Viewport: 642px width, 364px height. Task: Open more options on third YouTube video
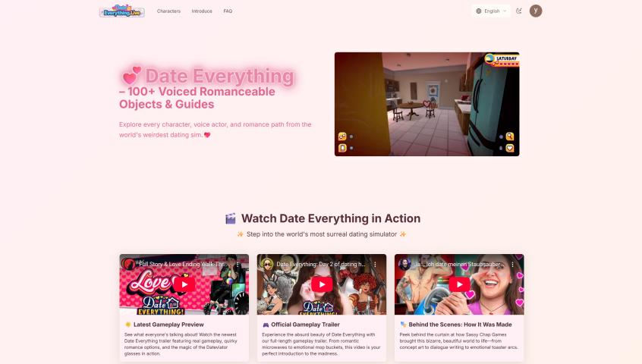pyautogui.click(x=513, y=265)
